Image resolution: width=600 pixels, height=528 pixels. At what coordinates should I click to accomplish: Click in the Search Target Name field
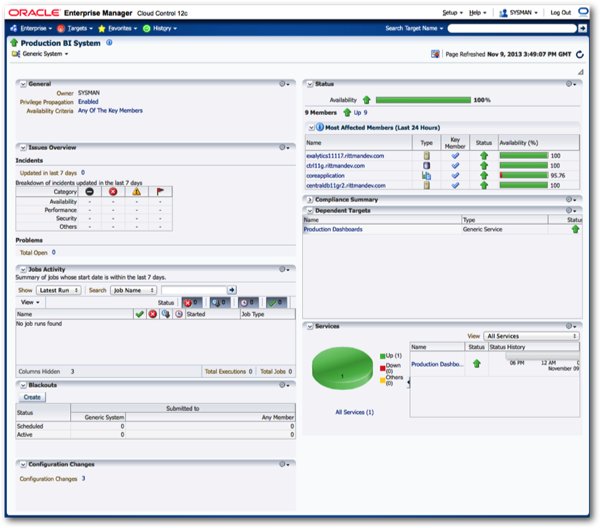coord(512,28)
